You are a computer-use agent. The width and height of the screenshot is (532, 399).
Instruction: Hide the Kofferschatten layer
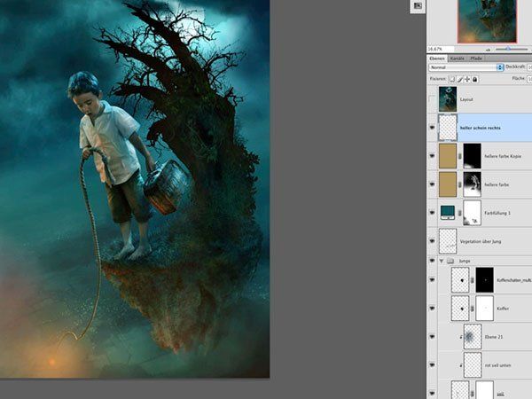(x=432, y=280)
